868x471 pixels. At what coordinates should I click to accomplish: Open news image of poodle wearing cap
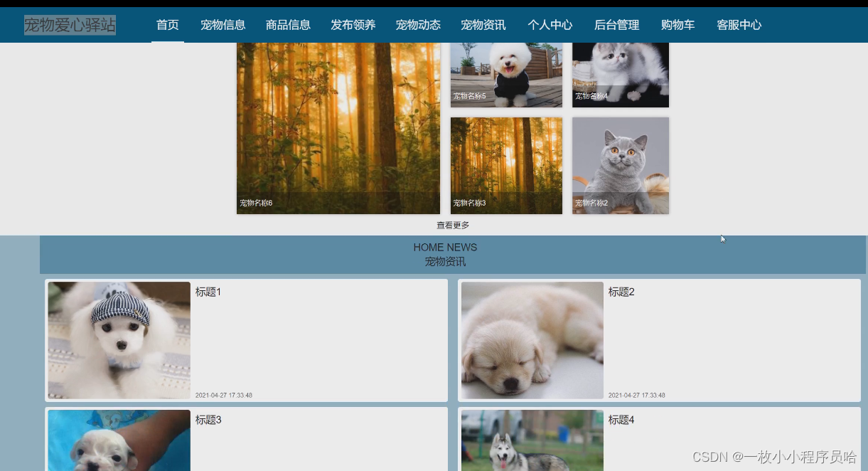pos(119,340)
